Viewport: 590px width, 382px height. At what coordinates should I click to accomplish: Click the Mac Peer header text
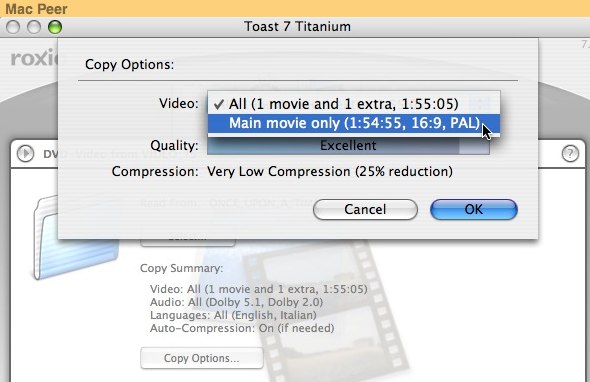[x=36, y=9]
